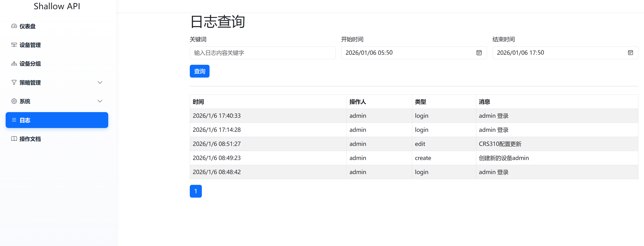Screen dimensions: 644x246
Task: Open the calendar picker for 开始时间
Action: [479, 53]
